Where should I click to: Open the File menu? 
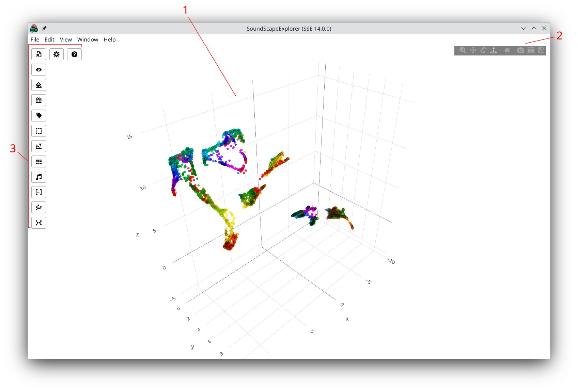click(x=35, y=39)
